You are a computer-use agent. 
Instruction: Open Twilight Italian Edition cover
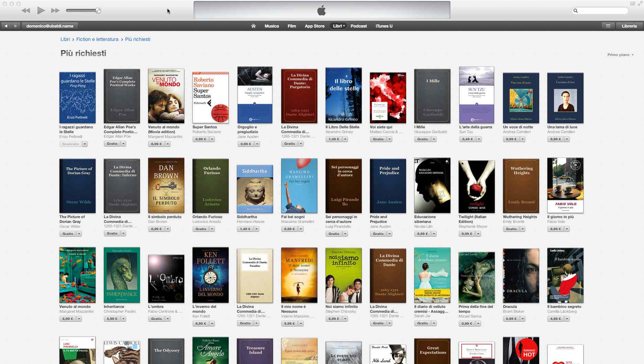477,186
